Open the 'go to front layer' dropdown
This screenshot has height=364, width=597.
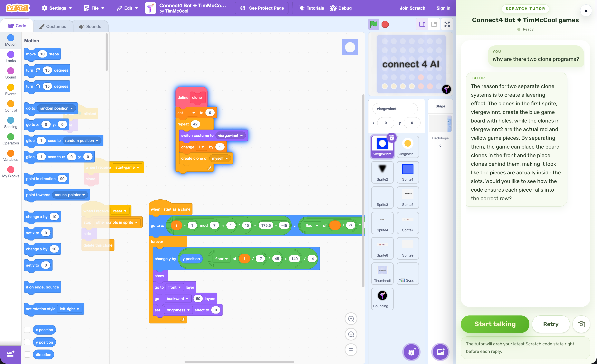click(175, 287)
